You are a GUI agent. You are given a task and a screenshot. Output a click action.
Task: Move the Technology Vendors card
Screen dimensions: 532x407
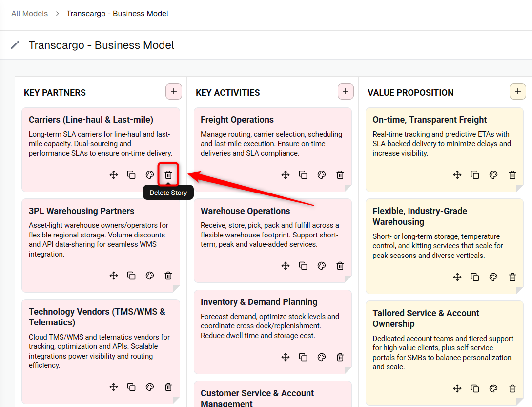click(x=114, y=387)
